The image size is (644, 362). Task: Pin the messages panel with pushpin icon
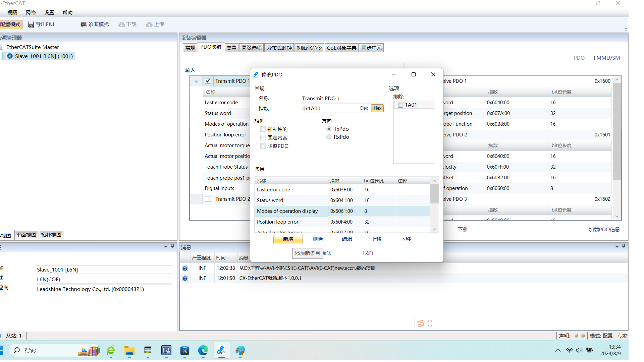624,246
